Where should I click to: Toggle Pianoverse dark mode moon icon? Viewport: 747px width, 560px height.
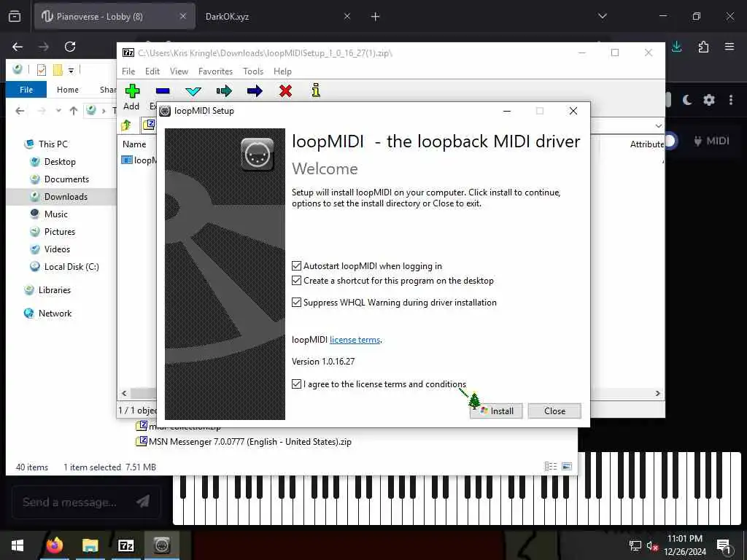click(687, 99)
